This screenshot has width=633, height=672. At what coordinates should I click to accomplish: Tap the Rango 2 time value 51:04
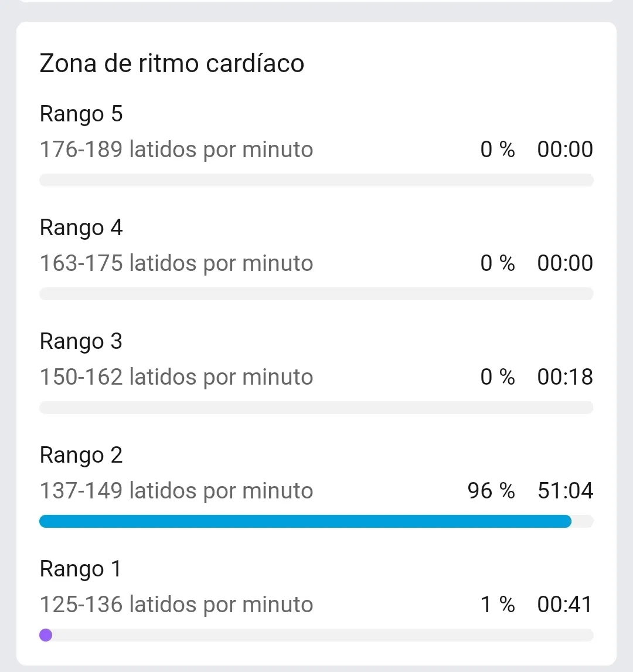coord(566,491)
